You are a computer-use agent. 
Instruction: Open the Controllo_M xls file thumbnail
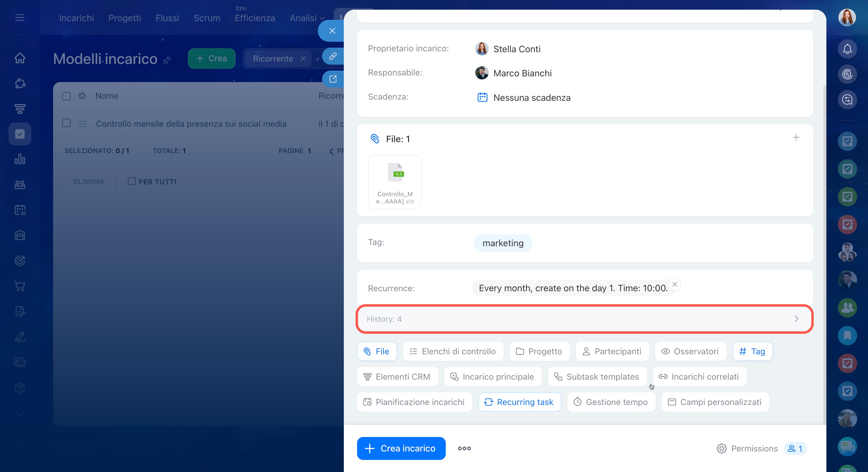[395, 182]
